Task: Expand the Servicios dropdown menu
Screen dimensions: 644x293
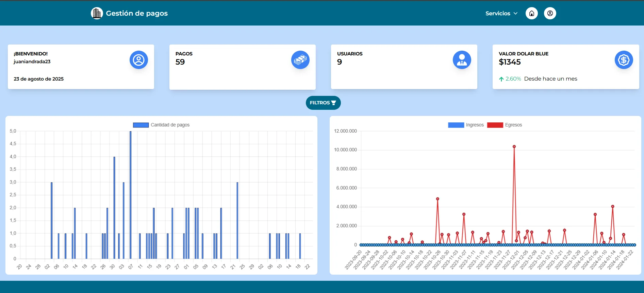Action: click(498, 13)
